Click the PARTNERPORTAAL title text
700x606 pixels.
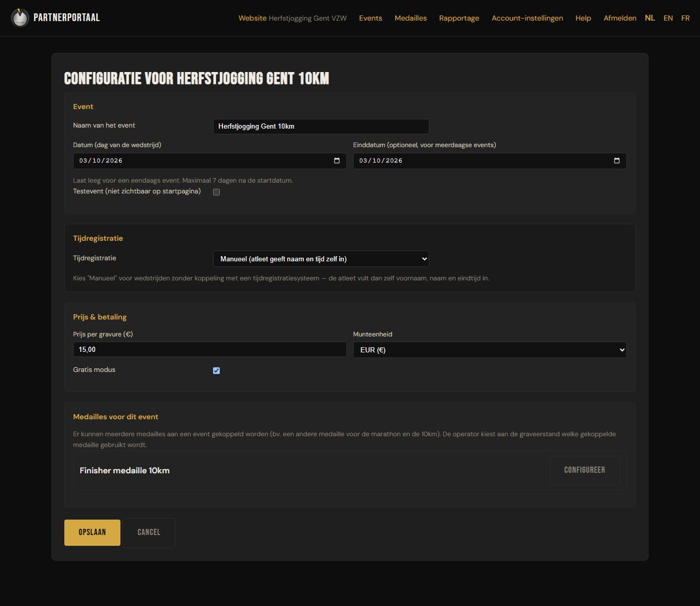click(67, 17)
